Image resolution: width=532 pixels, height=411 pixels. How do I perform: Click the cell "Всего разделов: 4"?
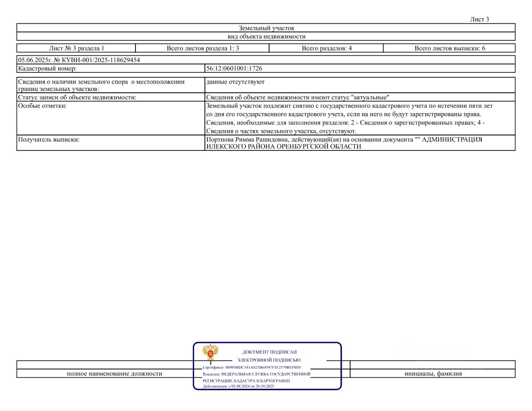[x=327, y=48]
